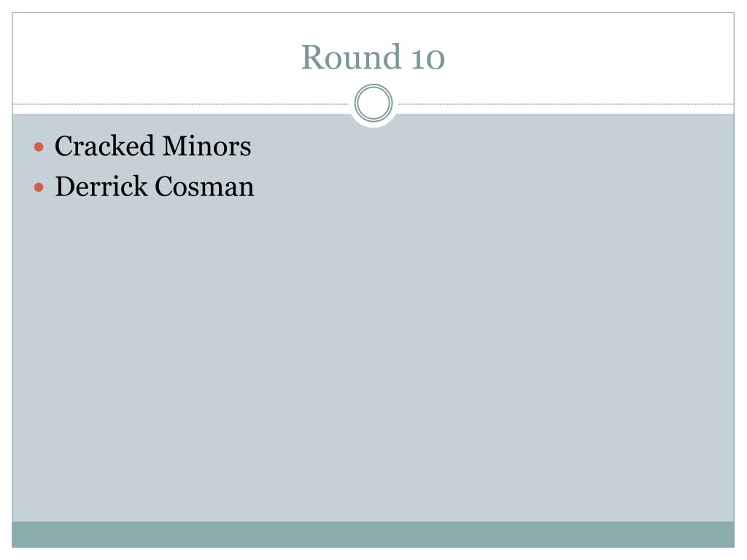Select the orange bullet beside Derrick Cosman
747x560 pixels.
click(x=39, y=187)
